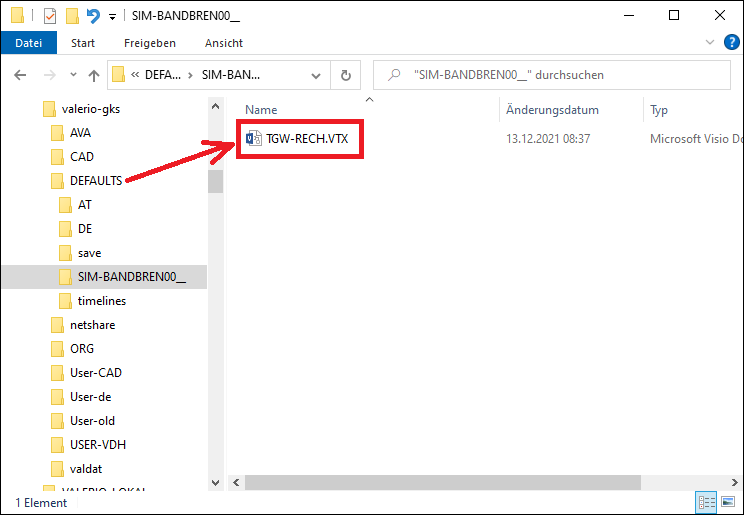This screenshot has height=515, width=744.
Task: Open the Datei menu
Action: click(x=29, y=43)
